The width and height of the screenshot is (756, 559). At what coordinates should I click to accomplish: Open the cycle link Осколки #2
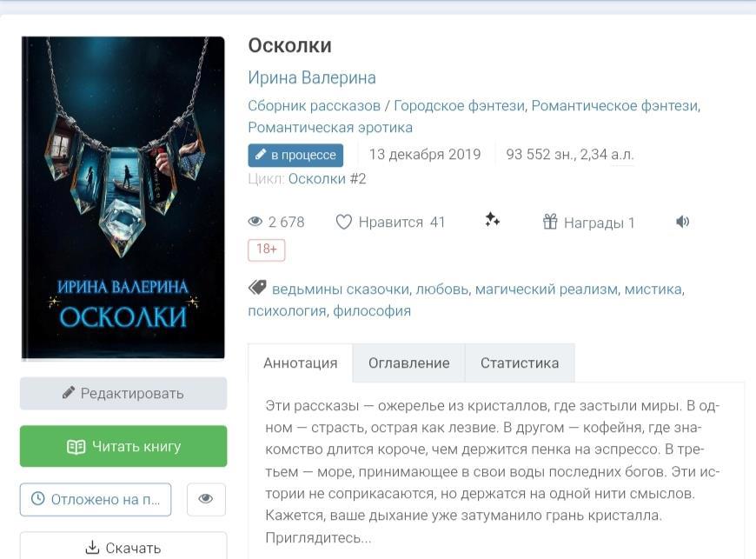(327, 179)
